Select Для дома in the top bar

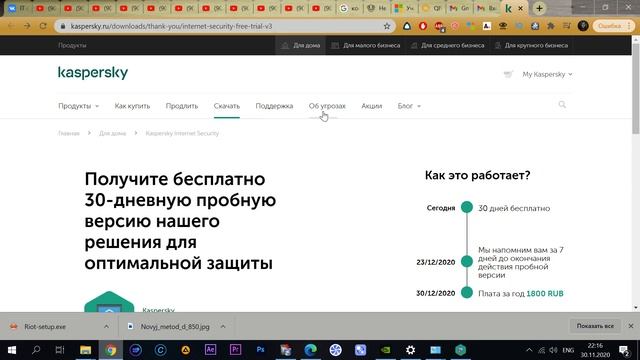[x=301, y=45]
